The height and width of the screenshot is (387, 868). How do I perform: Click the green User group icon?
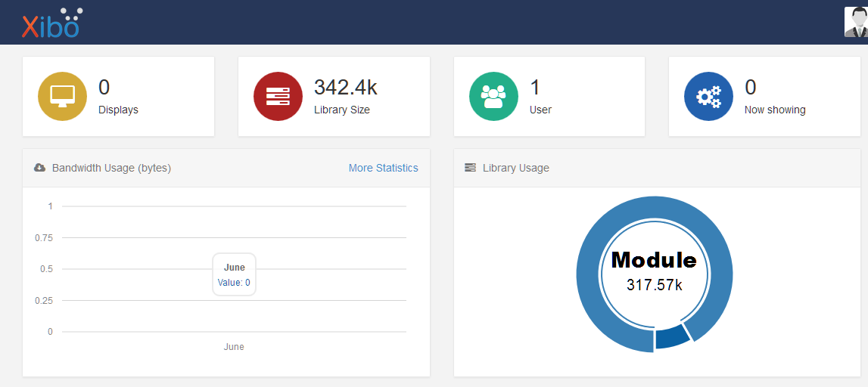pos(493,96)
